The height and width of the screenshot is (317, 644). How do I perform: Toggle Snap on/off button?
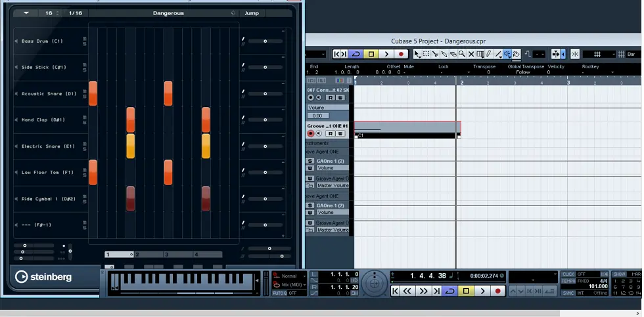575,54
